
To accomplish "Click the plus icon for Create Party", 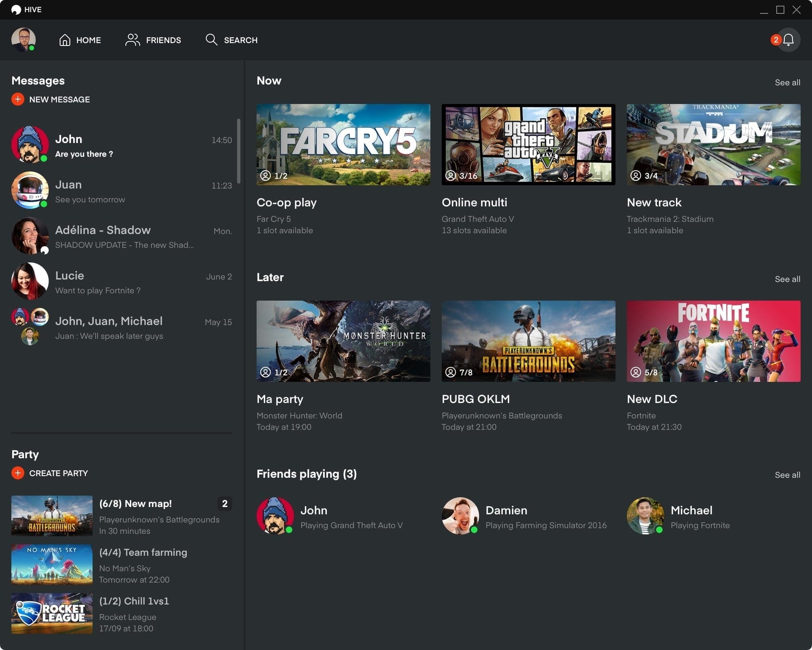I will [18, 473].
